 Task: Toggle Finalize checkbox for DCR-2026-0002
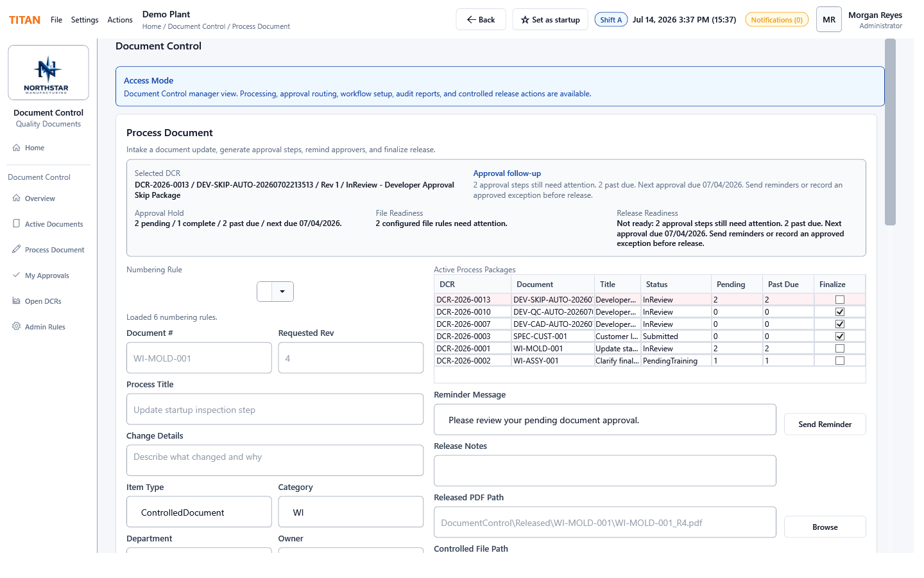coord(840,361)
